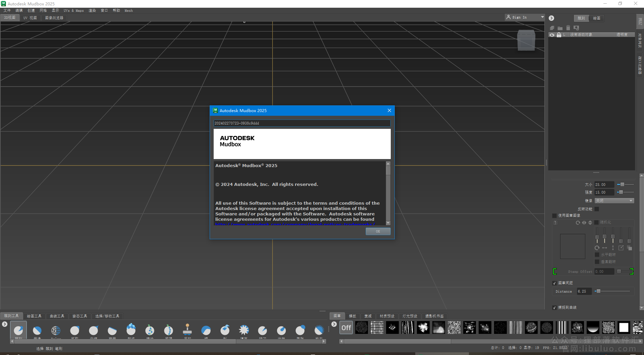Click the Sculpt (雕刻) layer mode button
This screenshot has width=644, height=355.
[581, 18]
